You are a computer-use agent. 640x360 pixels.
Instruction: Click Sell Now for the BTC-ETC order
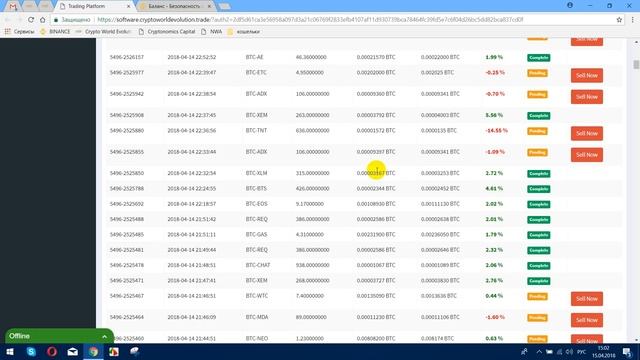(587, 76)
